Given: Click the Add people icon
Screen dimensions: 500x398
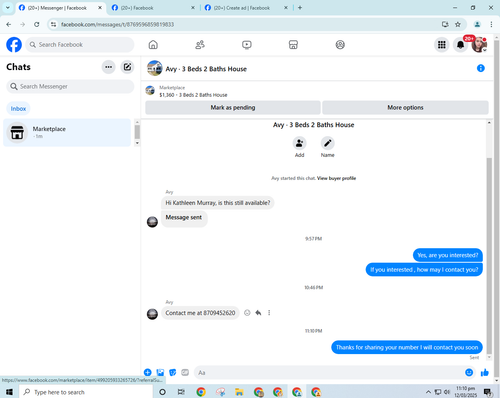Looking at the screenshot, I should point(299,143).
